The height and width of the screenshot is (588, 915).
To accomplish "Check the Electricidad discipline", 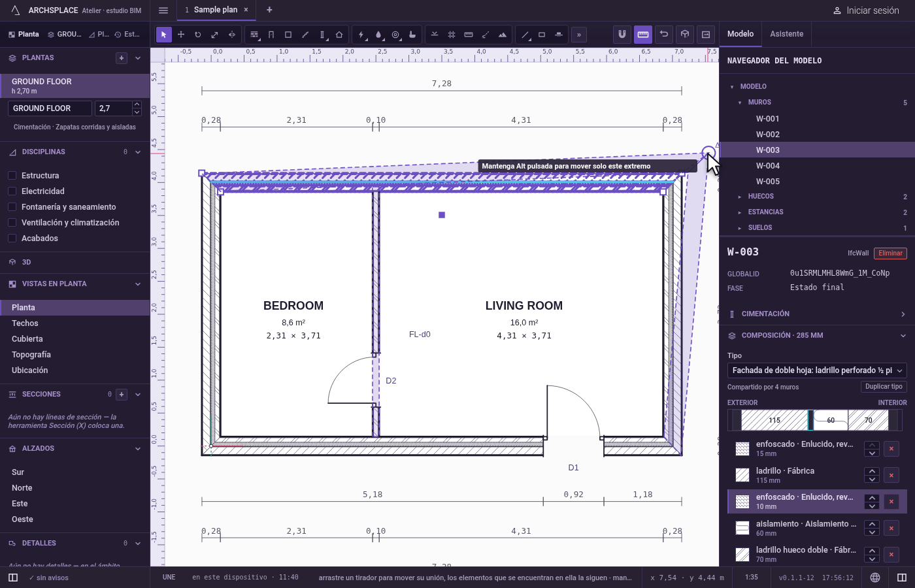I will click(x=12, y=191).
